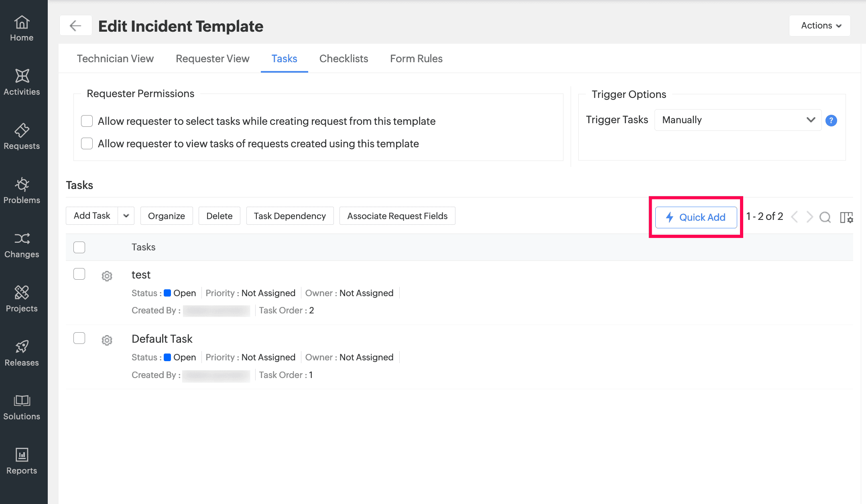This screenshot has width=866, height=504.
Task: Open the Releases rocket icon
Action: (22, 347)
